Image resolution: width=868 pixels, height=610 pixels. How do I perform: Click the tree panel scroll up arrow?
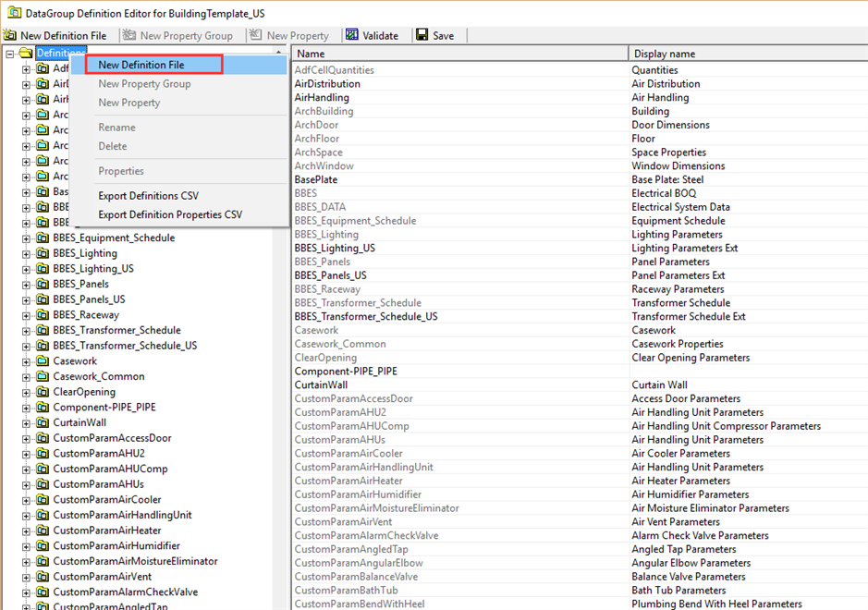[x=278, y=52]
